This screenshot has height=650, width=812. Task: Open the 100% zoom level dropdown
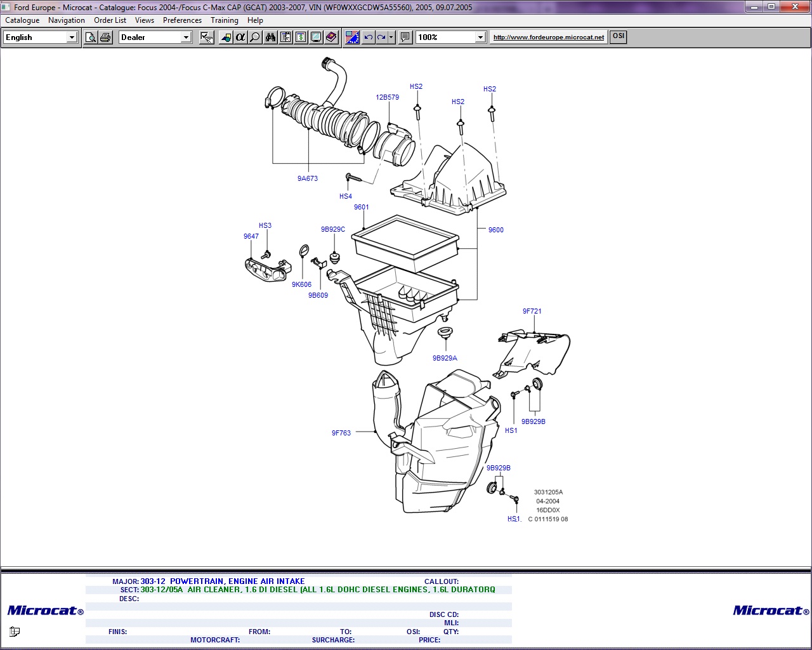coord(480,37)
